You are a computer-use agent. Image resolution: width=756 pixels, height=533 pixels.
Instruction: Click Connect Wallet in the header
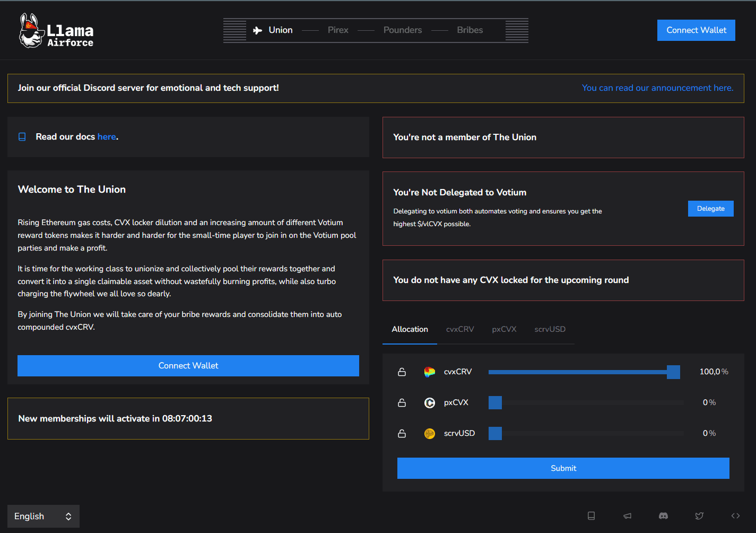point(696,30)
